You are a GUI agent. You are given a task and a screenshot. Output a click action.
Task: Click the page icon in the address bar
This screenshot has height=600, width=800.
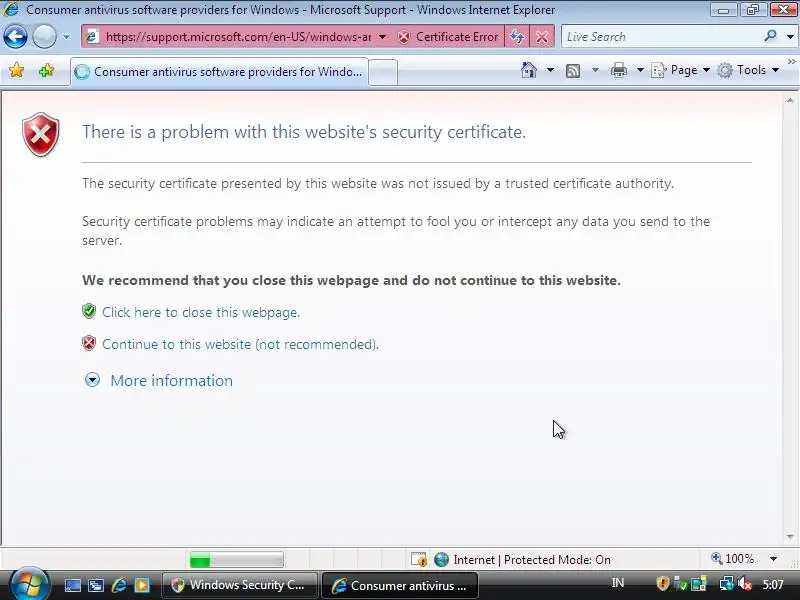92,37
